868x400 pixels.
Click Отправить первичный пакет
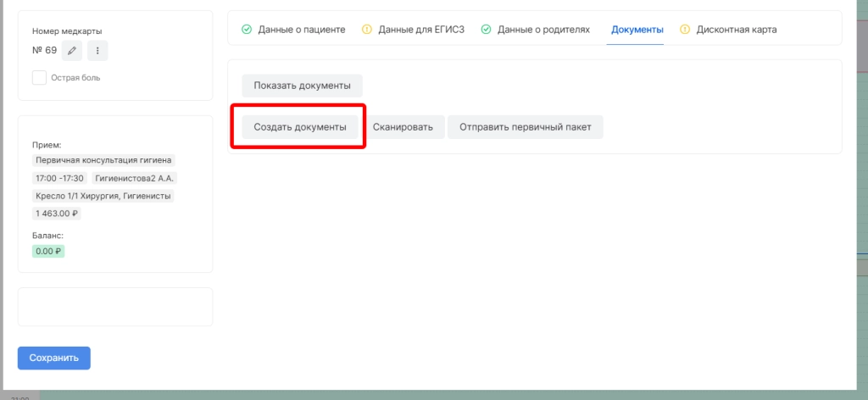pos(525,127)
